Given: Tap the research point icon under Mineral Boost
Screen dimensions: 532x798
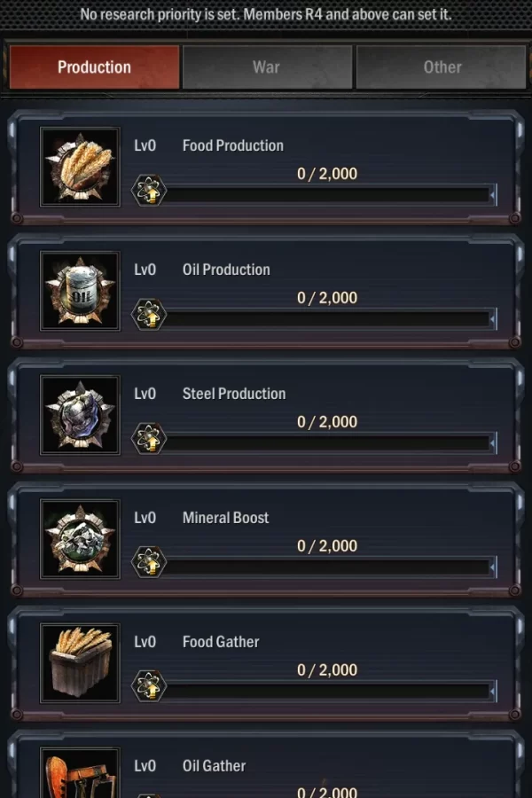Looking at the screenshot, I should point(148,563).
